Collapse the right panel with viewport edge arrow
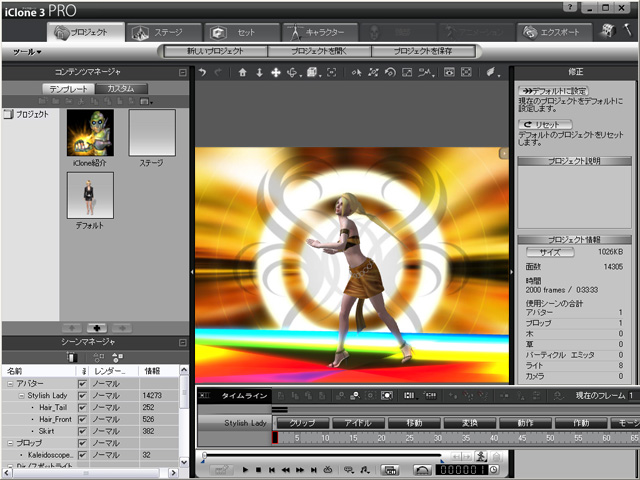This screenshot has height=480, width=640. (x=511, y=272)
